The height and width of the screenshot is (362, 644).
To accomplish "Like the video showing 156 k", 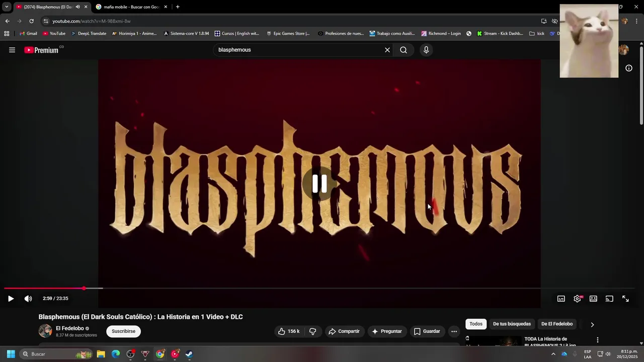I will (289, 331).
